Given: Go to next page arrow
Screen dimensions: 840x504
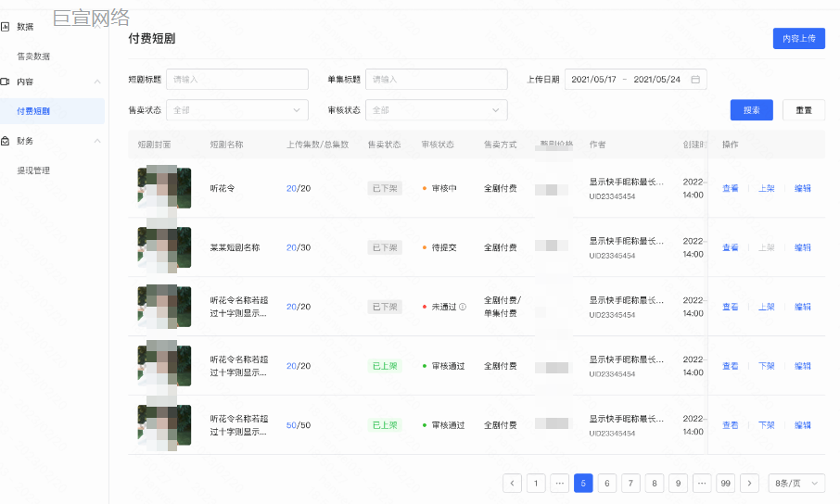Looking at the screenshot, I should [749, 483].
